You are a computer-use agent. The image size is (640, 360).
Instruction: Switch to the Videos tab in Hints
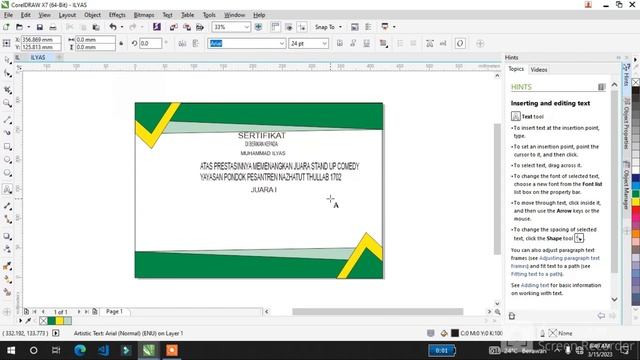(x=539, y=70)
